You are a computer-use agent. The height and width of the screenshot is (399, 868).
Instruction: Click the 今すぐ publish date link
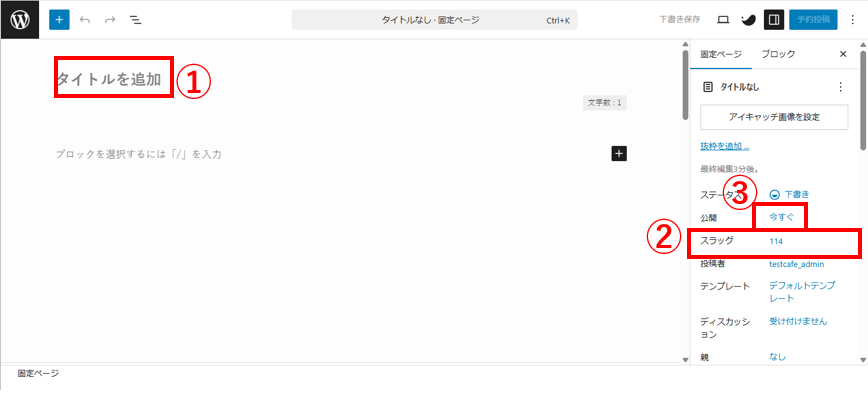point(781,217)
